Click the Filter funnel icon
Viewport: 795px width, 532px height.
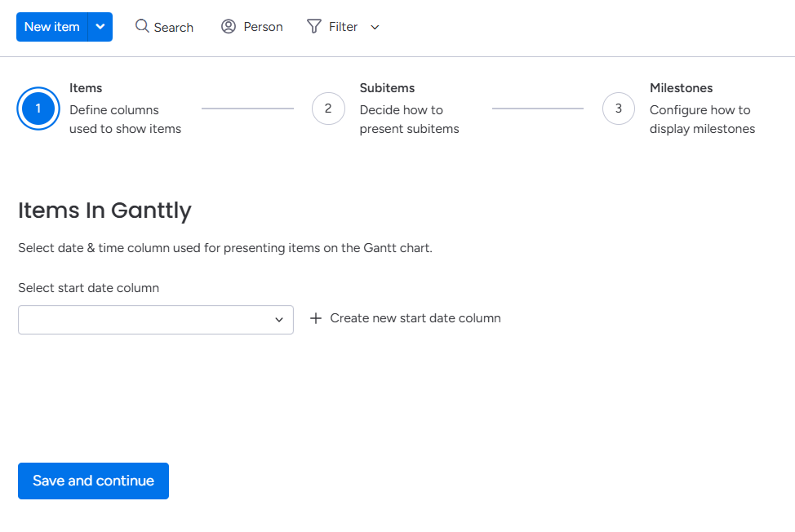[314, 26]
